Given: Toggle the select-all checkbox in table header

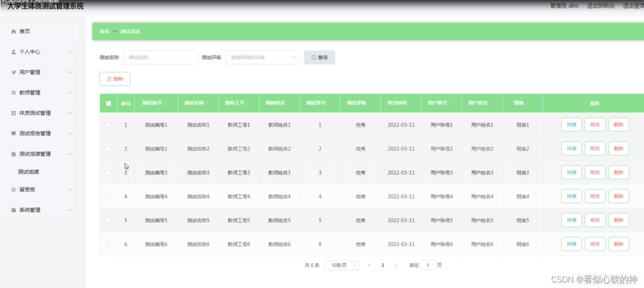Looking at the screenshot, I should [x=108, y=103].
